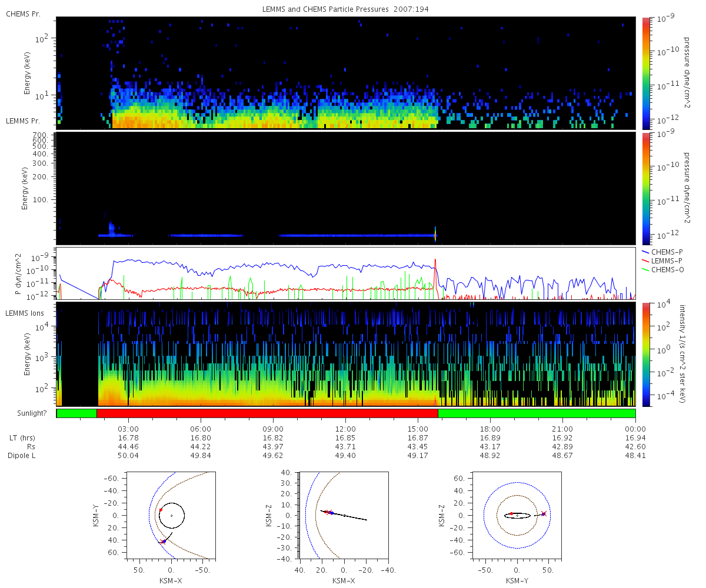Select Dipole L value 49.40
This screenshot has height=588, width=706.
tap(345, 456)
